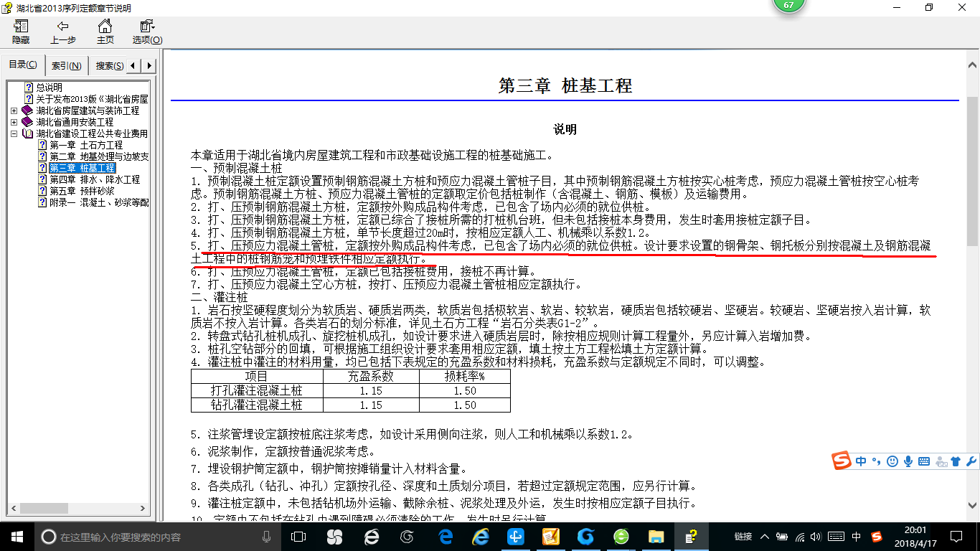
Task: Open the 选项(O) options menu
Action: pos(147,32)
